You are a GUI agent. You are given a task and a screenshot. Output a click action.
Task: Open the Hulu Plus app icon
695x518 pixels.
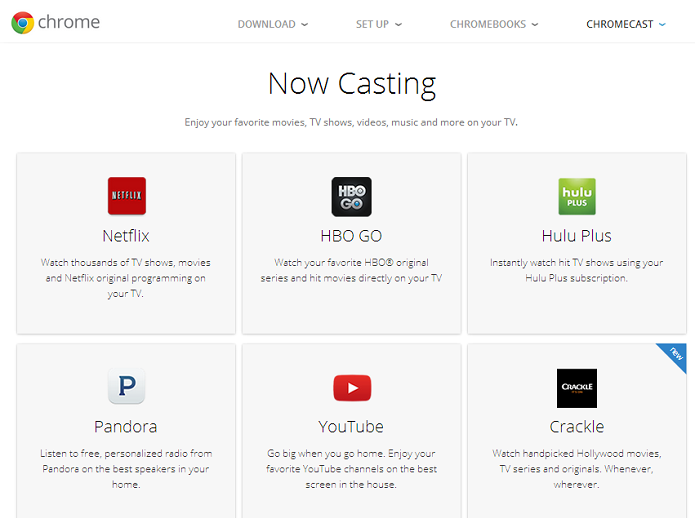coord(577,196)
